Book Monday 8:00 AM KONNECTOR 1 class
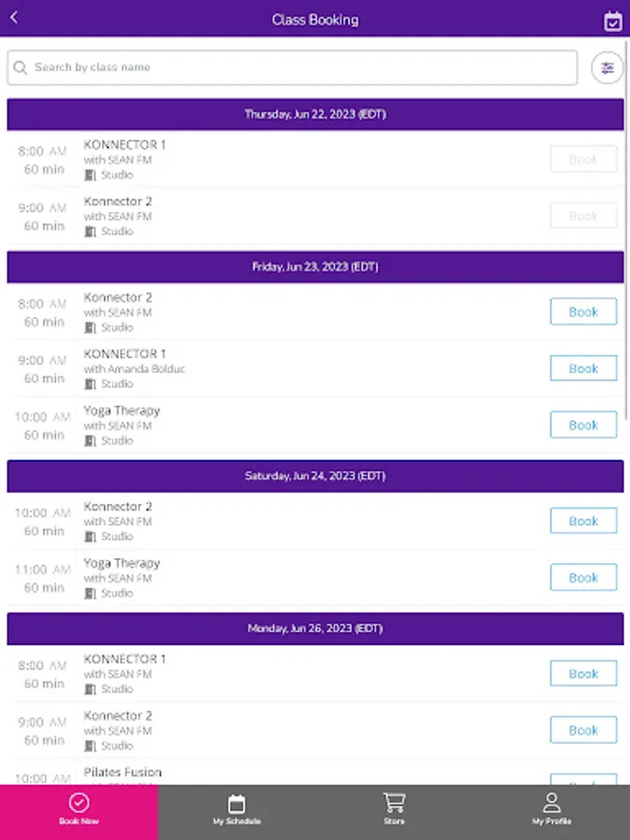The height and width of the screenshot is (840, 630). (583, 673)
